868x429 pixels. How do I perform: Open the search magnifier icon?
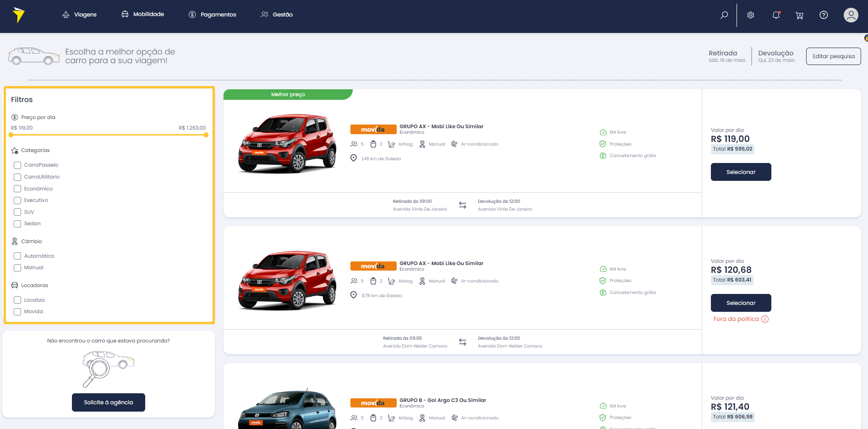724,15
